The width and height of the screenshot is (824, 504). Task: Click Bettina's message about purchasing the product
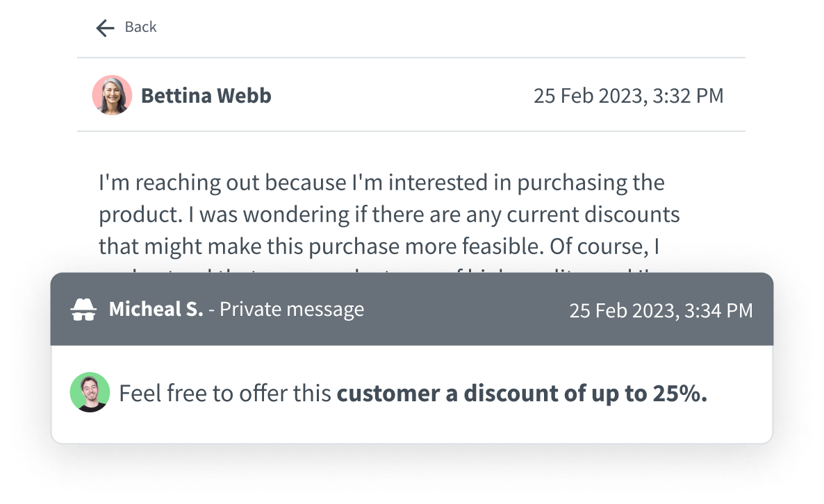tap(389, 214)
